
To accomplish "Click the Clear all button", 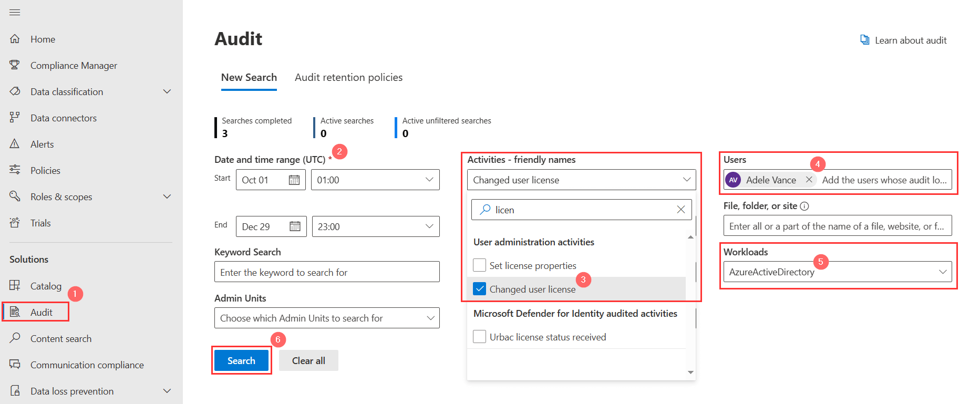I will tap(308, 360).
